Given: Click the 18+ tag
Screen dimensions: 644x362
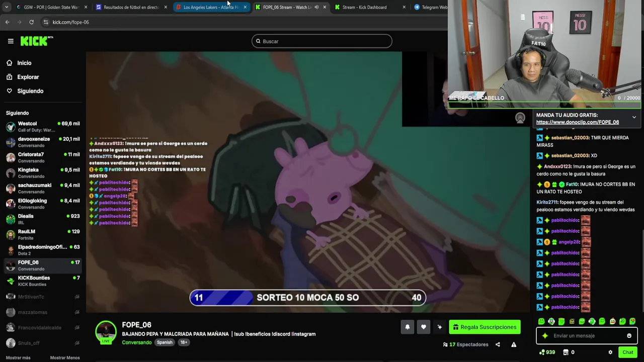Looking at the screenshot, I should point(184,342).
